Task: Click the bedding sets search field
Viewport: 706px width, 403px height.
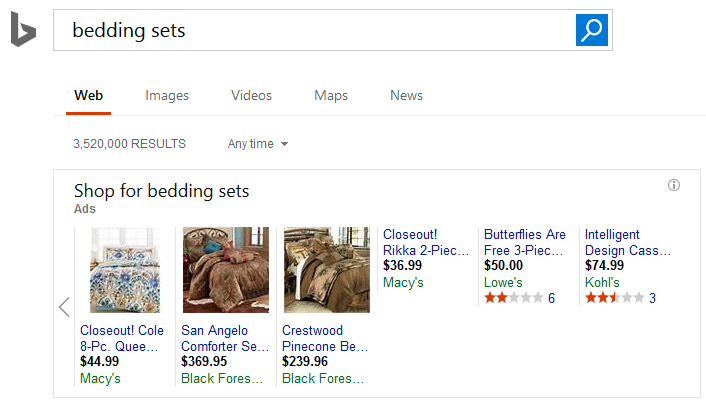Action: (314, 31)
